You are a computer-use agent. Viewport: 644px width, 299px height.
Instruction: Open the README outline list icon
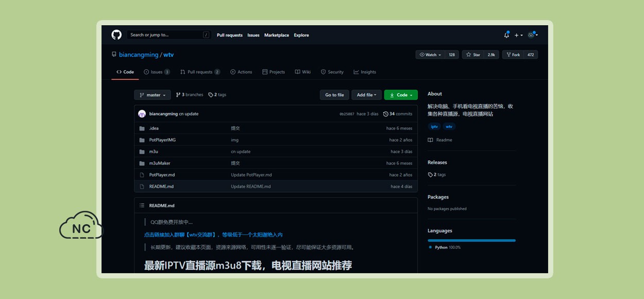coord(142,205)
